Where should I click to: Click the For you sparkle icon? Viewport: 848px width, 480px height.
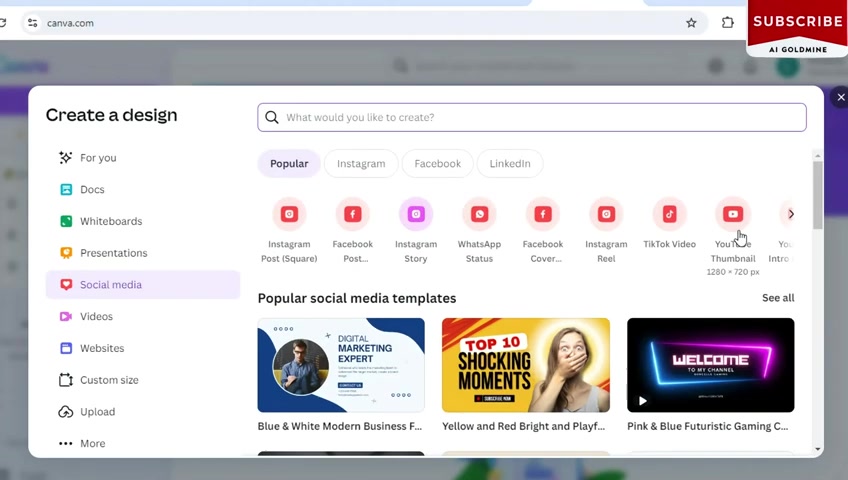(66, 158)
